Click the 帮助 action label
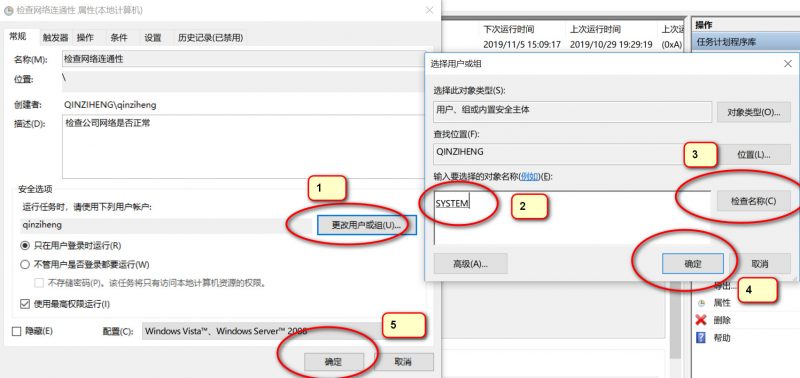Viewport: 800px width, 378px height. pyautogui.click(x=722, y=338)
